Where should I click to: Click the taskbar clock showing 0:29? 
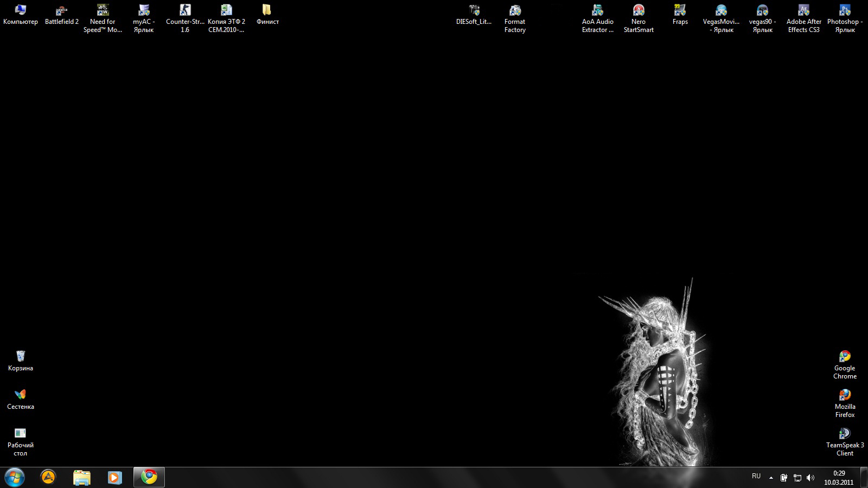[x=839, y=478]
